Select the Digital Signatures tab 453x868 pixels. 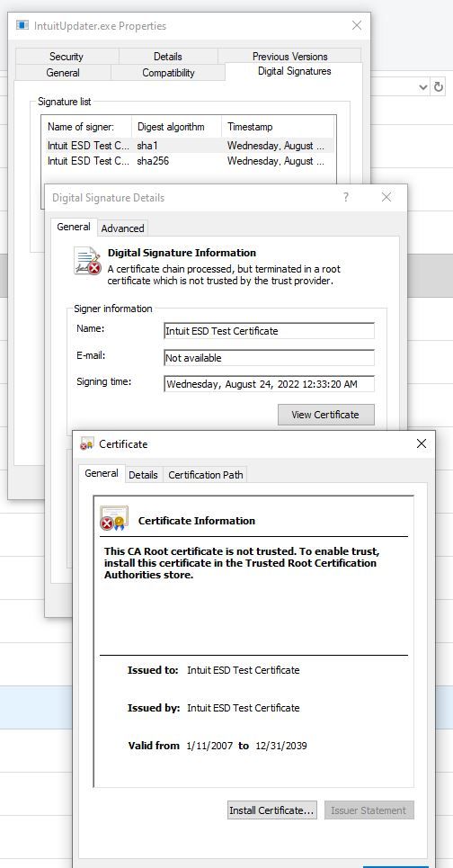pos(294,71)
